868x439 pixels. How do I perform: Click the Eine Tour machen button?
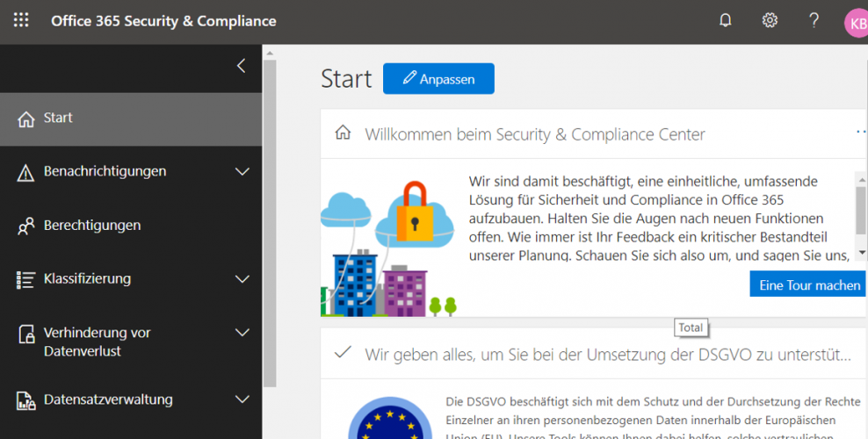pyautogui.click(x=809, y=284)
